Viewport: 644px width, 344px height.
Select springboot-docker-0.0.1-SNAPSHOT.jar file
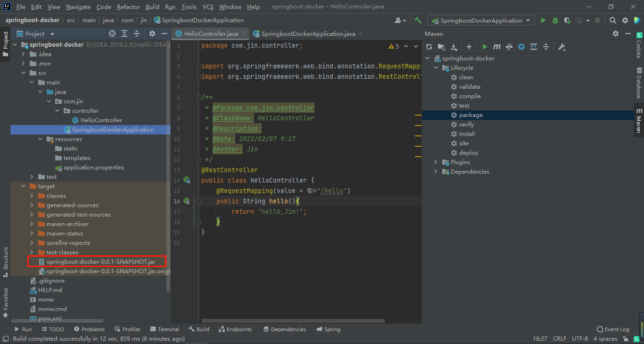(101, 261)
